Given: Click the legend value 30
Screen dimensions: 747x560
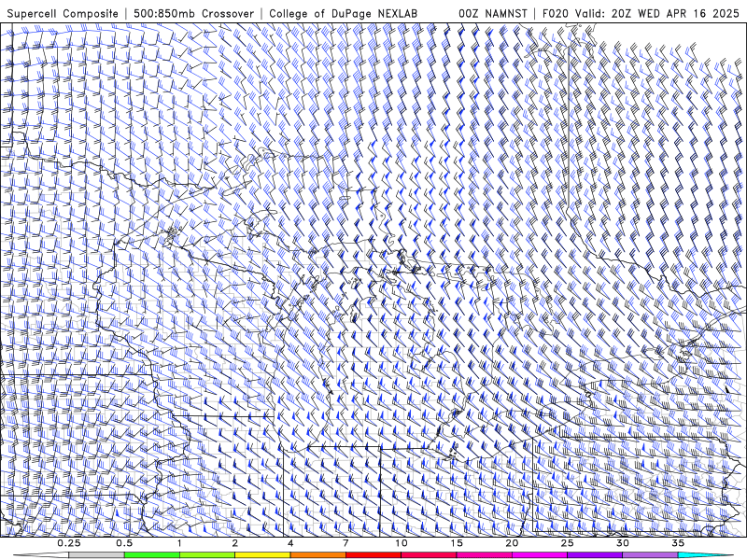Looking at the screenshot, I should 623,543.
